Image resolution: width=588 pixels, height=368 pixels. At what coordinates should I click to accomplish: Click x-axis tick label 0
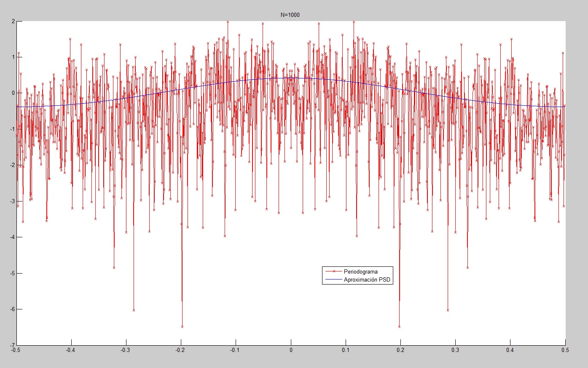291,350
